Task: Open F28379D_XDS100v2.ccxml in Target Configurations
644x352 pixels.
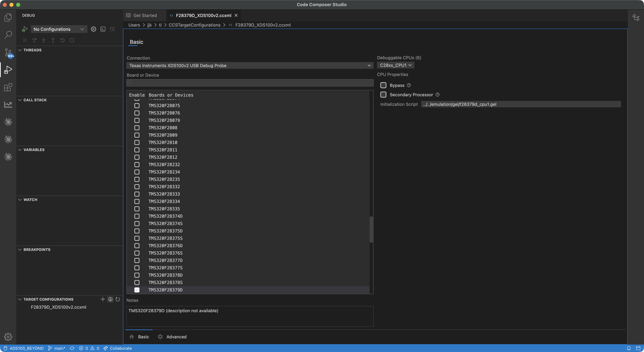Action: pyautogui.click(x=58, y=307)
